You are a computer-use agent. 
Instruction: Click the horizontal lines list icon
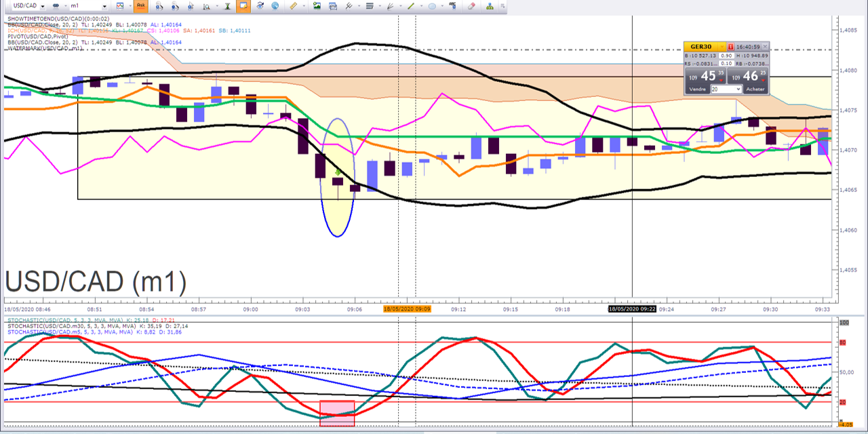pos(370,6)
